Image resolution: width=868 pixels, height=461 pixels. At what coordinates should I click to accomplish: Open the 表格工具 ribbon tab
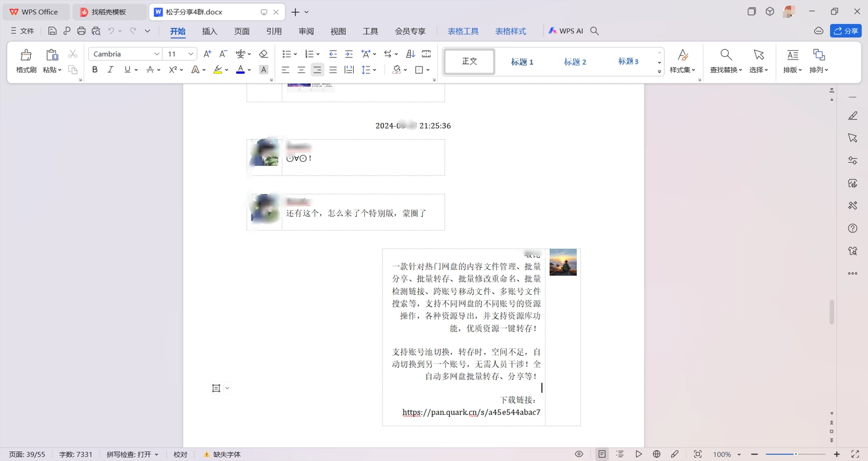pos(462,31)
